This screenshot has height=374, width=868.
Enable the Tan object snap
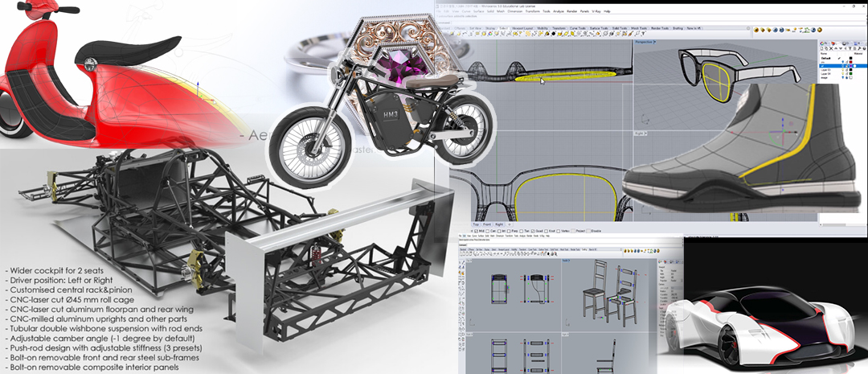pos(522,231)
